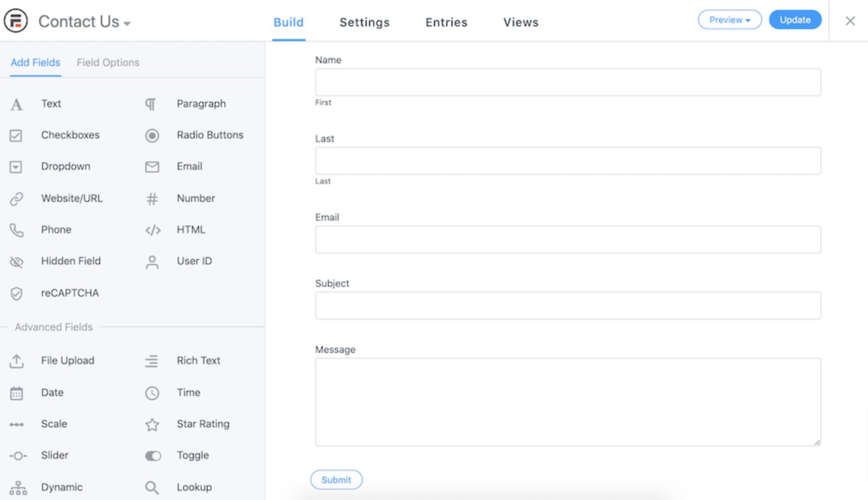
Task: Click the Submit button in the form preview
Action: coord(336,480)
